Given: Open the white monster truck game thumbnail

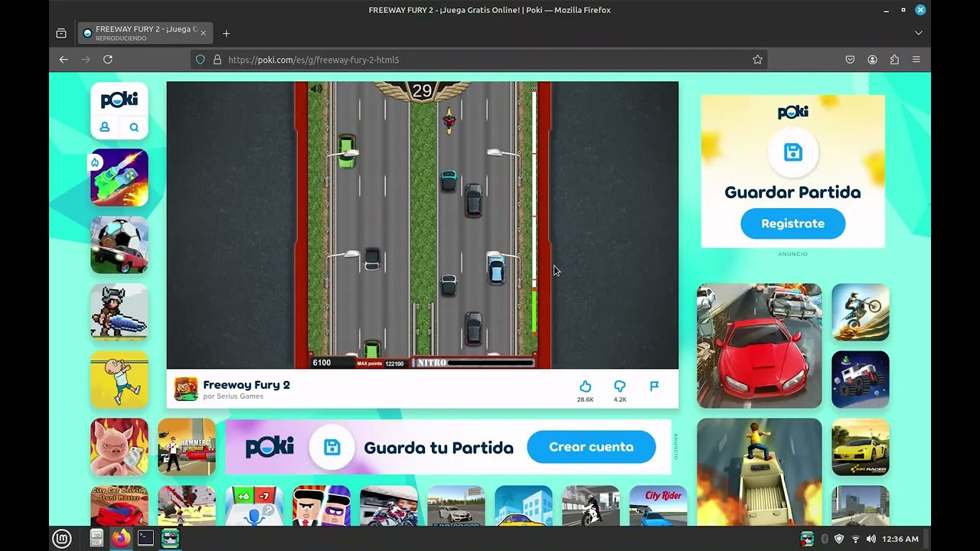Looking at the screenshot, I should [x=861, y=380].
